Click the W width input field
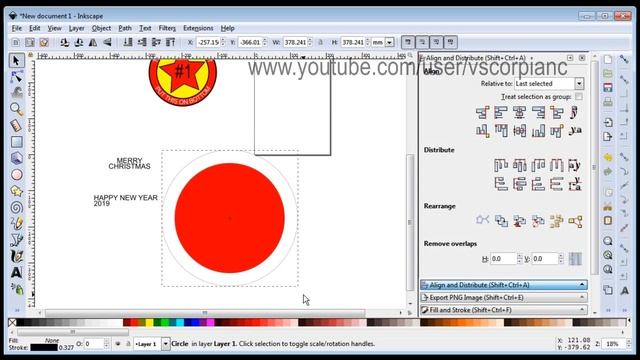 click(295, 42)
